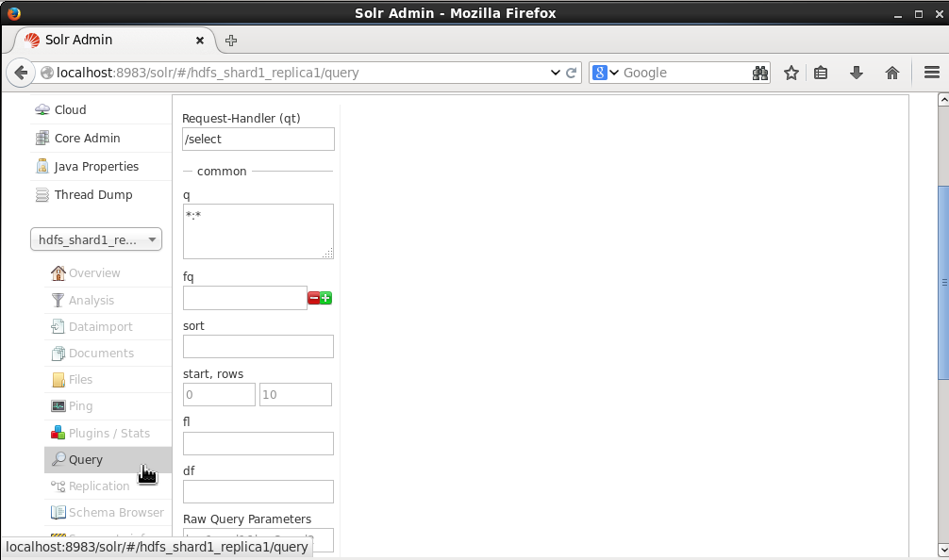949x560 pixels.
Task: Open the Thread Dump link
Action: (x=93, y=195)
